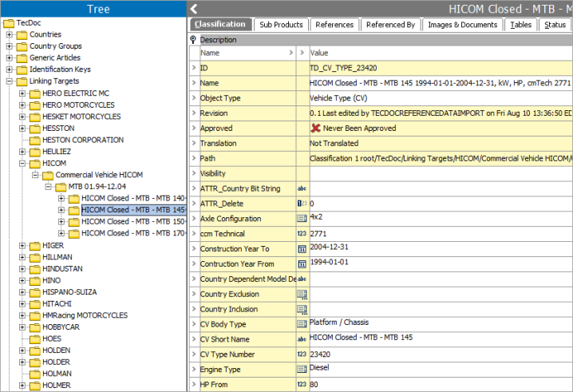Select the HISPANO-SUIZA tree item
The width and height of the screenshot is (573, 392).
(x=69, y=292)
